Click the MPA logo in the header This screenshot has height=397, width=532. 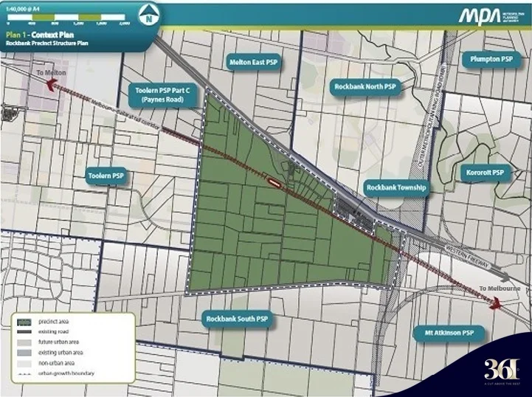tap(479, 16)
